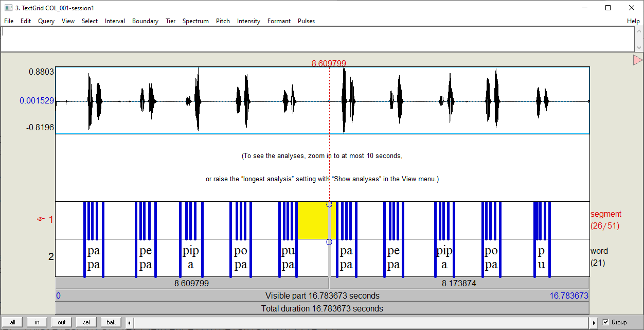Click the pink triangle marker at top right
This screenshot has height=330, width=644.
[x=638, y=60]
